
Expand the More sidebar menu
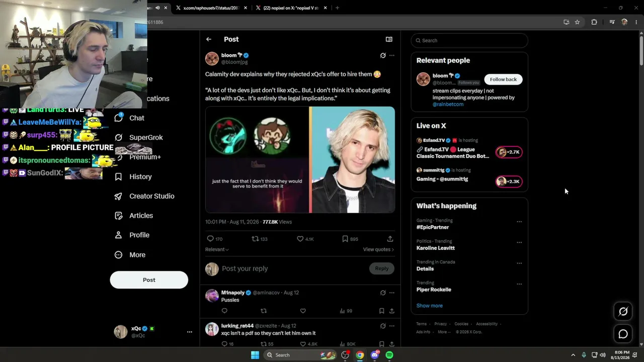(x=130, y=255)
